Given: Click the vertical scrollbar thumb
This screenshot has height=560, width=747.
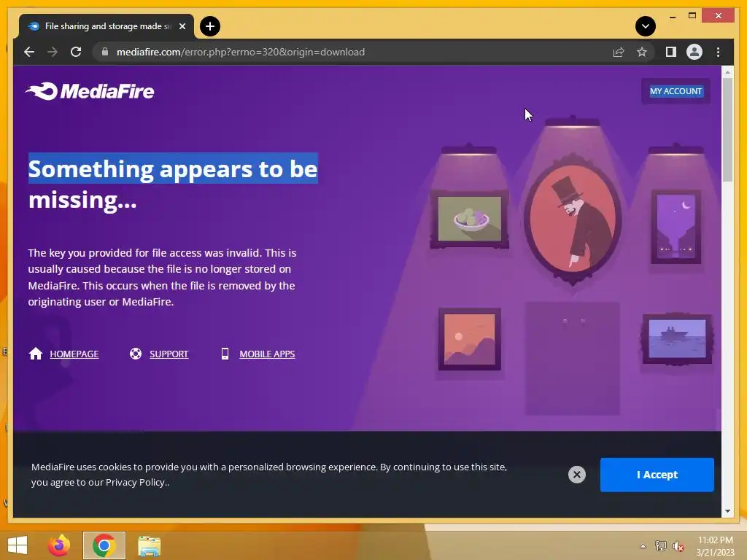Looking at the screenshot, I should click(727, 130).
